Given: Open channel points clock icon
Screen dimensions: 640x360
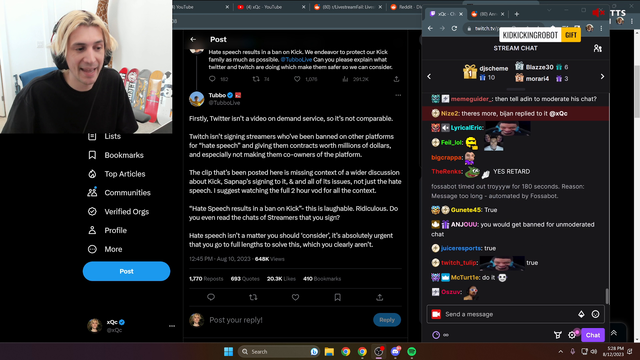Looking at the screenshot, I should [436, 335].
